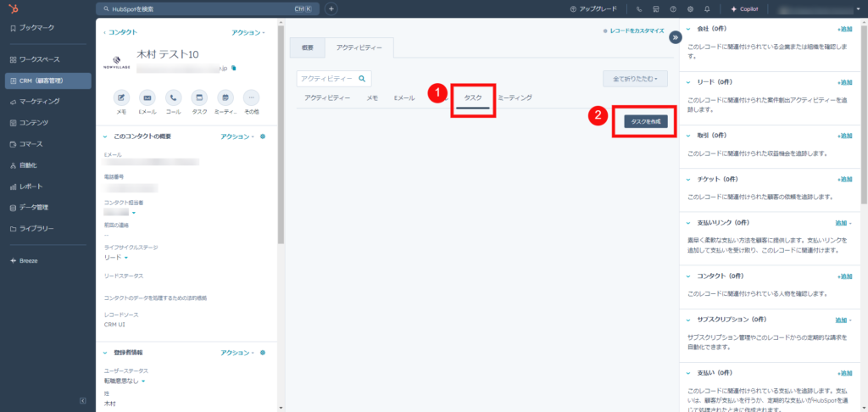Click +追加 for 会社
This screenshot has width=868, height=412.
pos(845,29)
